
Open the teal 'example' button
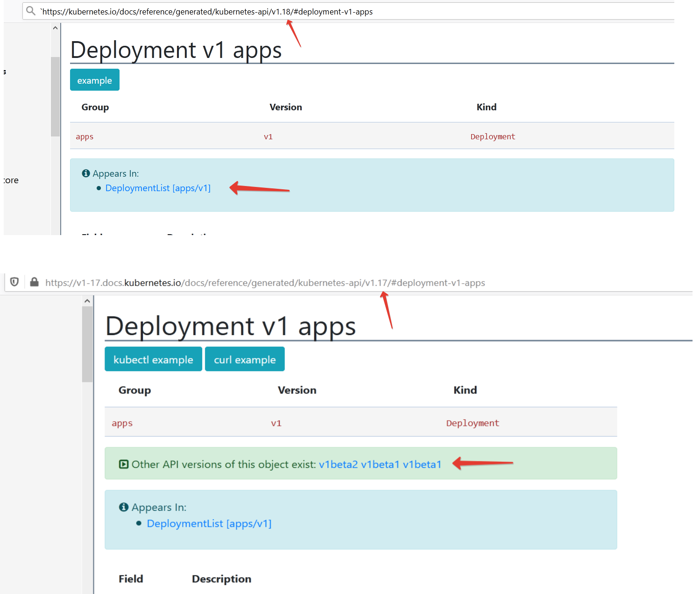[95, 80]
